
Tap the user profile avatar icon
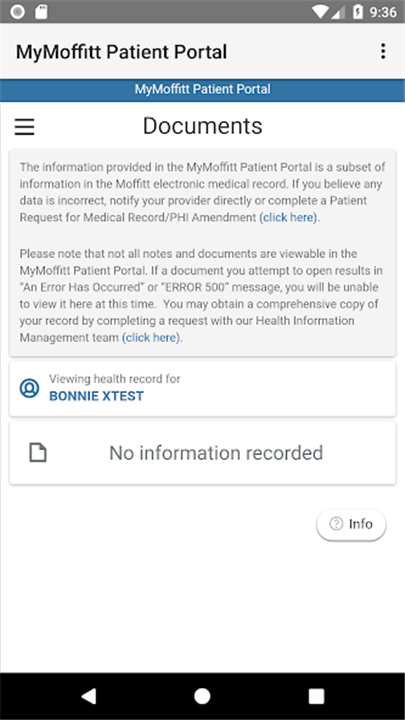pos(29,388)
